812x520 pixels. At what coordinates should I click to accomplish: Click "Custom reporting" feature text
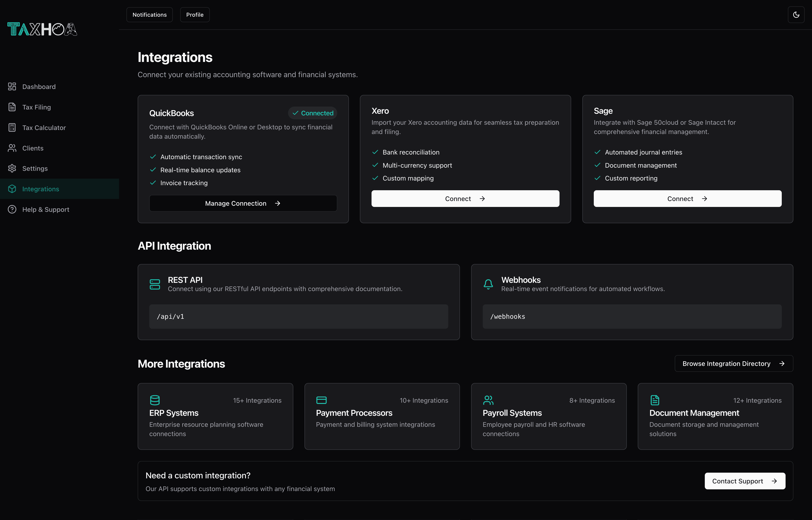(x=631, y=178)
